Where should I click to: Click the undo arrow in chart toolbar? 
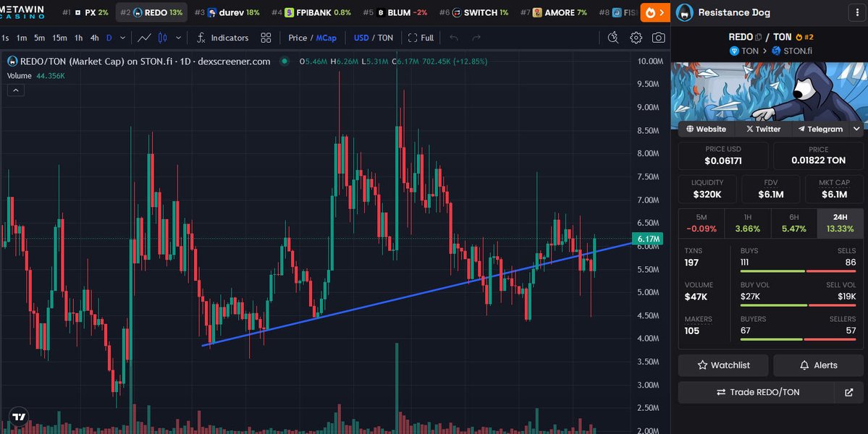(454, 38)
